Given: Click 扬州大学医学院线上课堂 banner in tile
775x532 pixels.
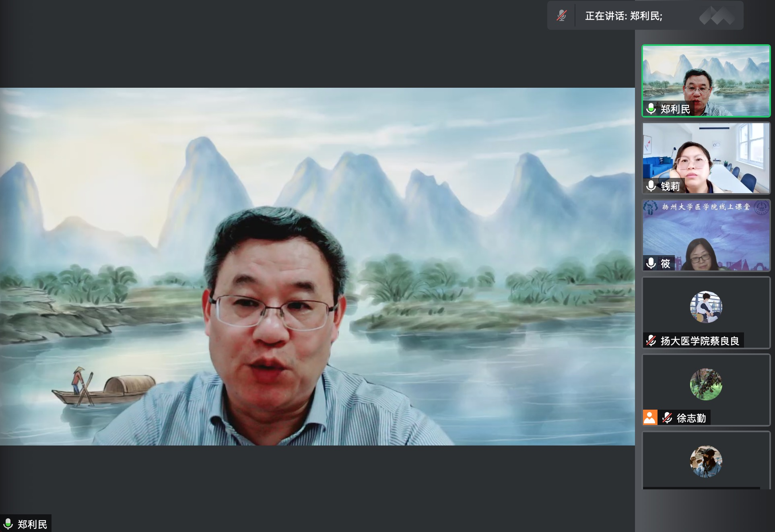Looking at the screenshot, I should (x=706, y=207).
